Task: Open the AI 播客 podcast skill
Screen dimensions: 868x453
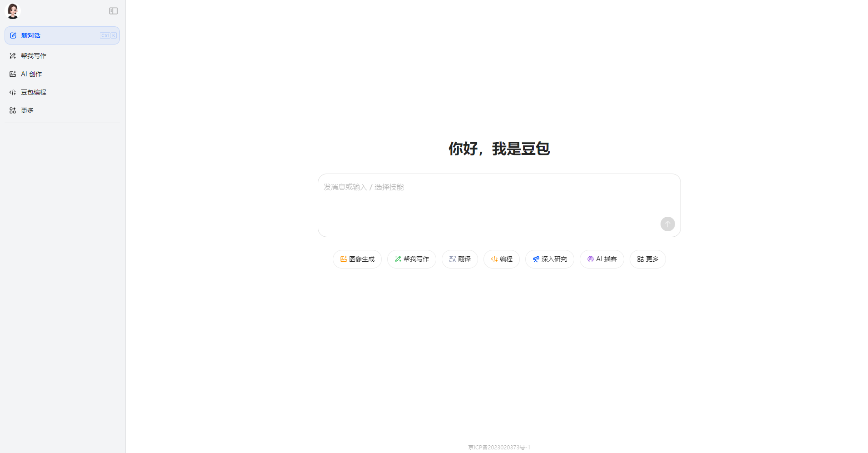Action: pyautogui.click(x=602, y=259)
